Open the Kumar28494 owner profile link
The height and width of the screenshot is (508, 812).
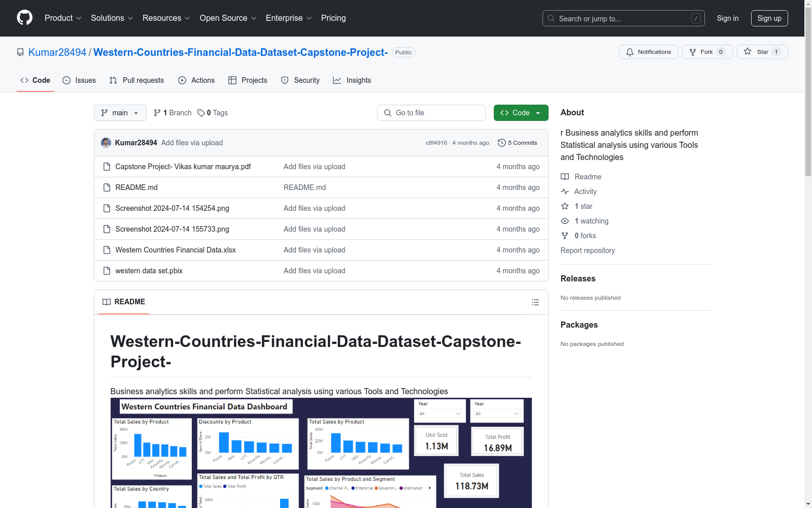tap(57, 52)
